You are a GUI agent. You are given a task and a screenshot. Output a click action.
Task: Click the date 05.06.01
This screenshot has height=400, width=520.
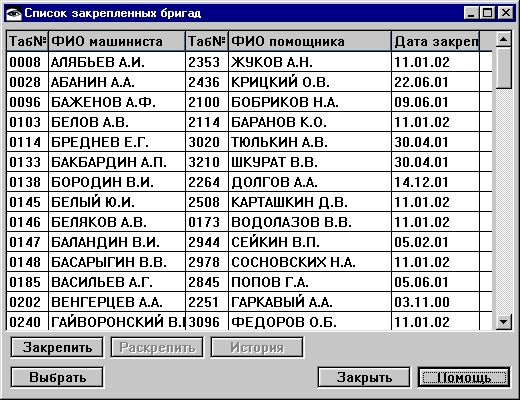[x=422, y=282]
